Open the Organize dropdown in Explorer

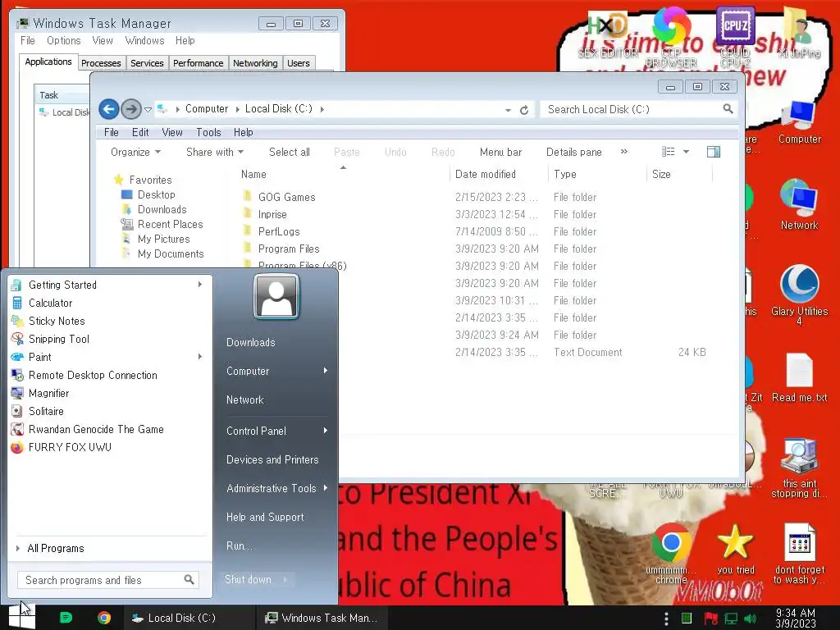tap(135, 152)
